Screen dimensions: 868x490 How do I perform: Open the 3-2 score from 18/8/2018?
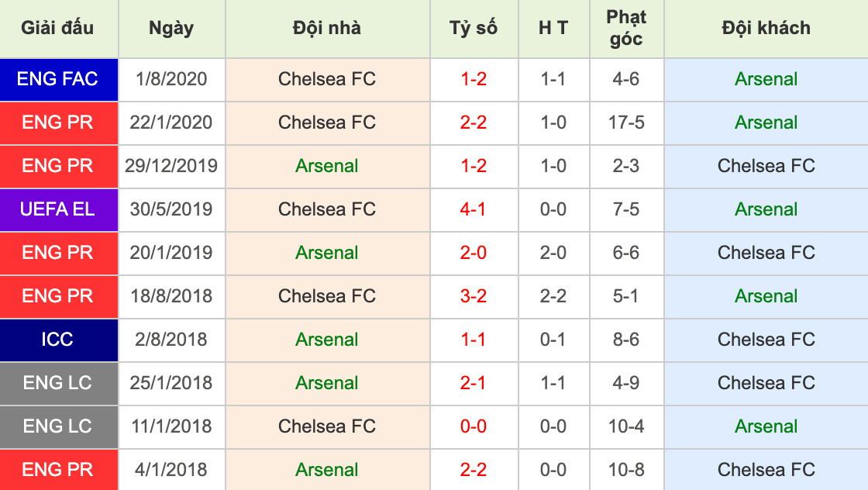474,296
